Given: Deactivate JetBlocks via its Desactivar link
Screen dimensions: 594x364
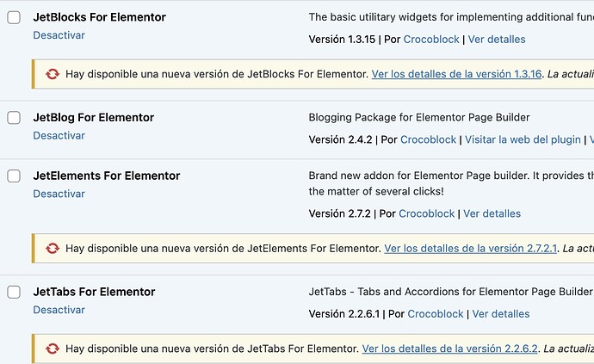Looking at the screenshot, I should tap(59, 35).
